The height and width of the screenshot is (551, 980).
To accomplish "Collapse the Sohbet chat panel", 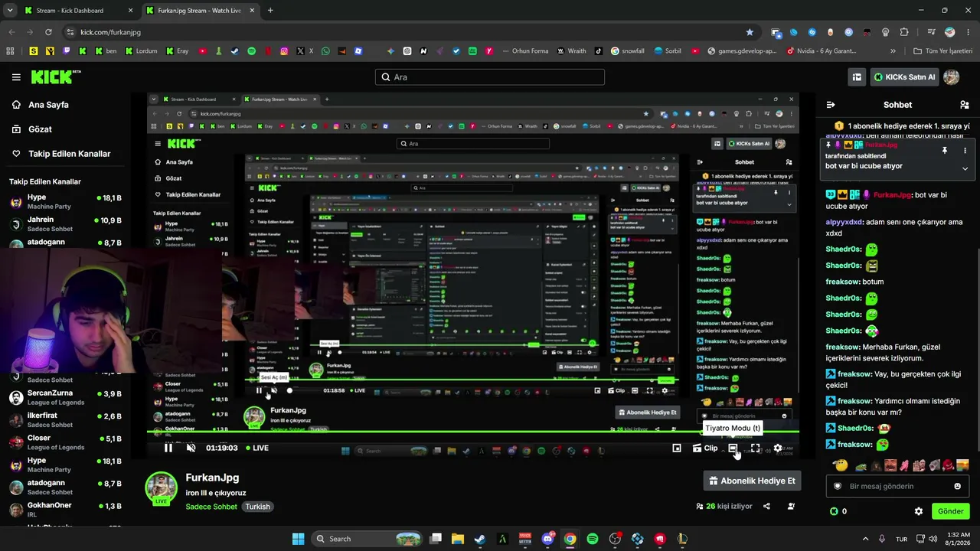I will [x=831, y=105].
